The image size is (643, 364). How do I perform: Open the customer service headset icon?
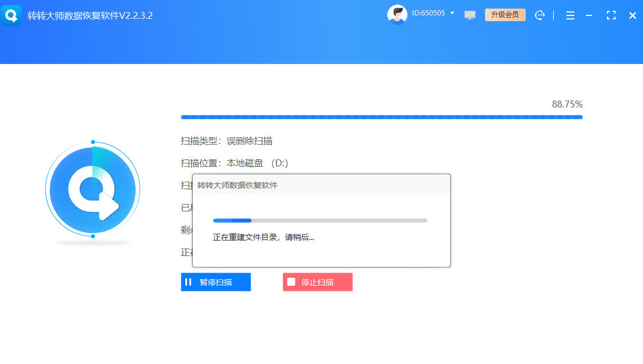pos(539,15)
